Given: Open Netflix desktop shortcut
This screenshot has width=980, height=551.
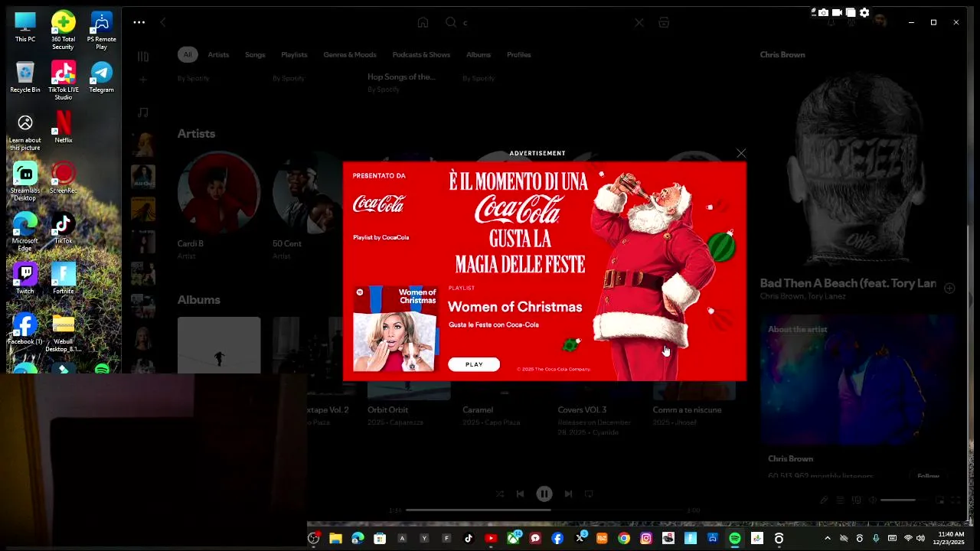Looking at the screenshot, I should coord(64,128).
